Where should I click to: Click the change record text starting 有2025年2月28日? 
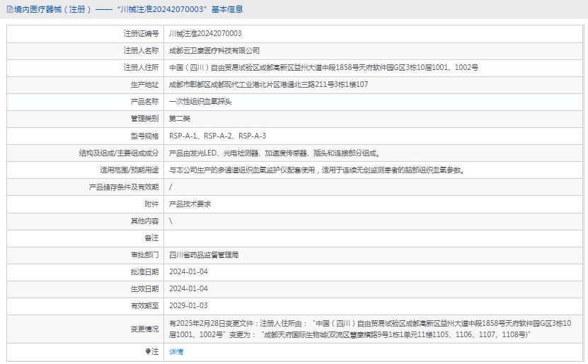click(x=369, y=323)
